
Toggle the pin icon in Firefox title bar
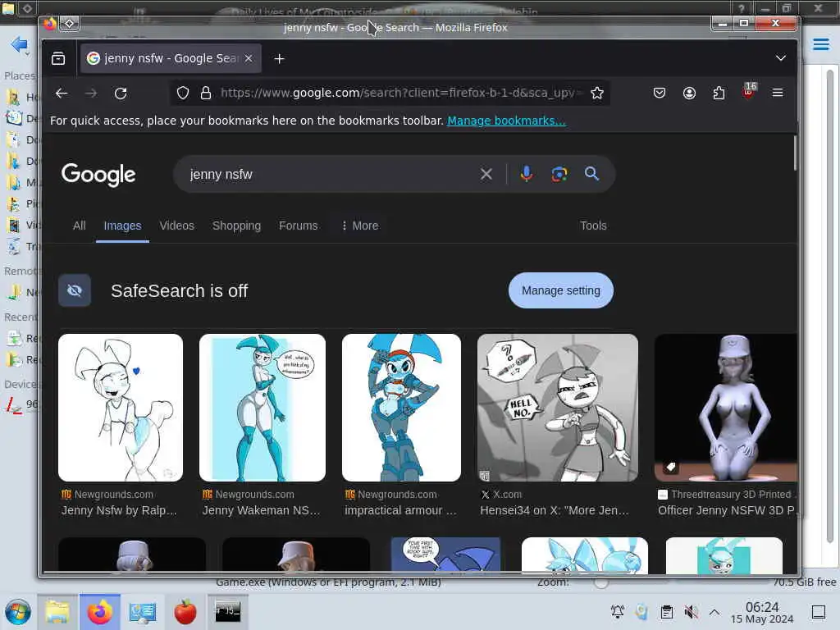[70, 23]
